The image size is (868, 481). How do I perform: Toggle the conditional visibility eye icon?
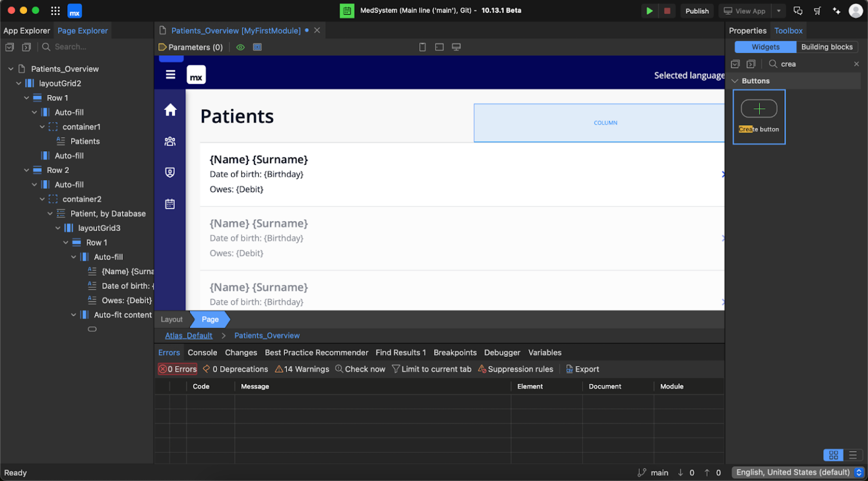(240, 47)
